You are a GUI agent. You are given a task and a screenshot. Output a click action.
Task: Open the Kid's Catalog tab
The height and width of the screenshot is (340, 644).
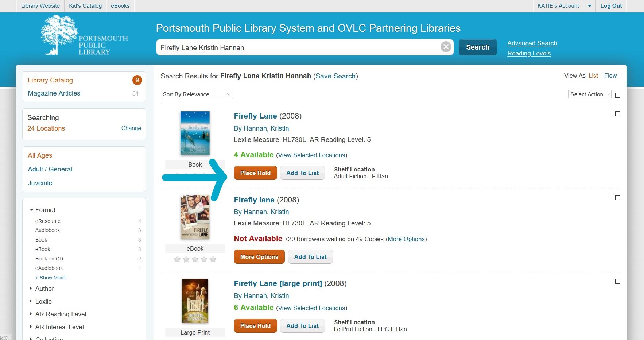(85, 6)
